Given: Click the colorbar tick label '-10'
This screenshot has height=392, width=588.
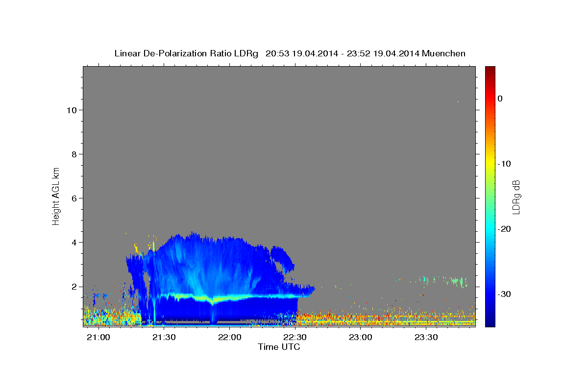Looking at the screenshot, I should click(x=504, y=164).
